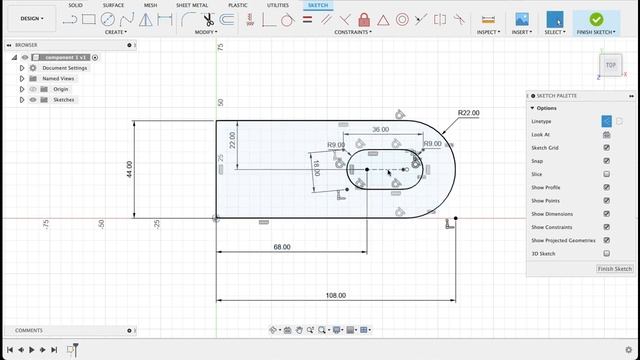Click the Pan hand tool in navigation bar
This screenshot has width=640, height=360.
299,330
